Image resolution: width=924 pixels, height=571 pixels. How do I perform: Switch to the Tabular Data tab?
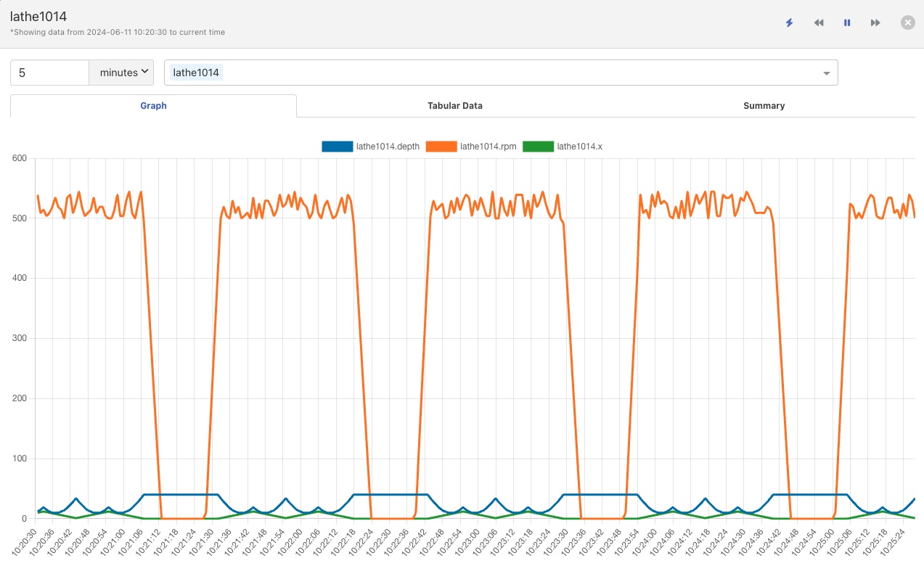[x=454, y=106]
